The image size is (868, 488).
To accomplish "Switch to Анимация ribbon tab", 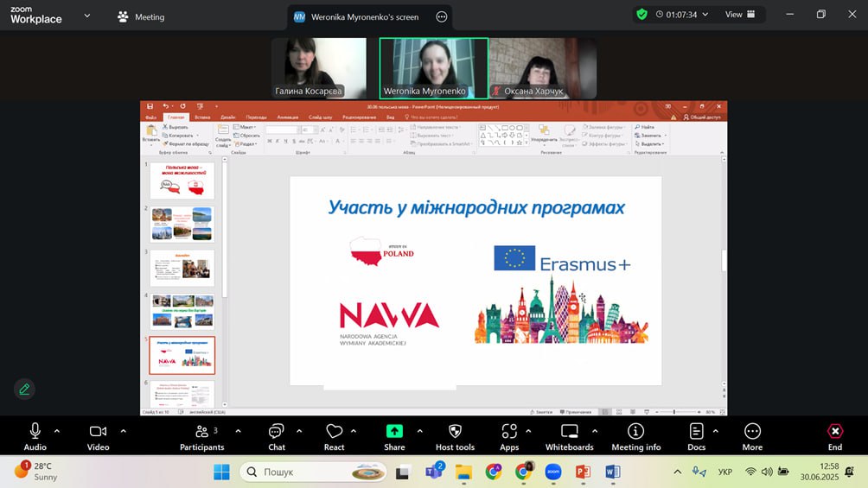I will 288,117.
